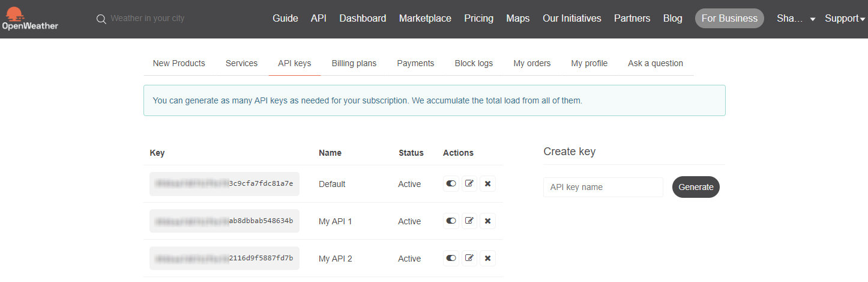Delete the Default API key
This screenshot has height=282, width=868.
tap(487, 184)
